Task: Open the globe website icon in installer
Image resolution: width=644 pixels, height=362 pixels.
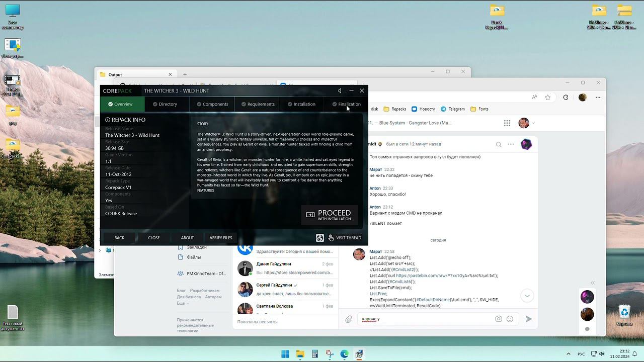Action: [320, 238]
